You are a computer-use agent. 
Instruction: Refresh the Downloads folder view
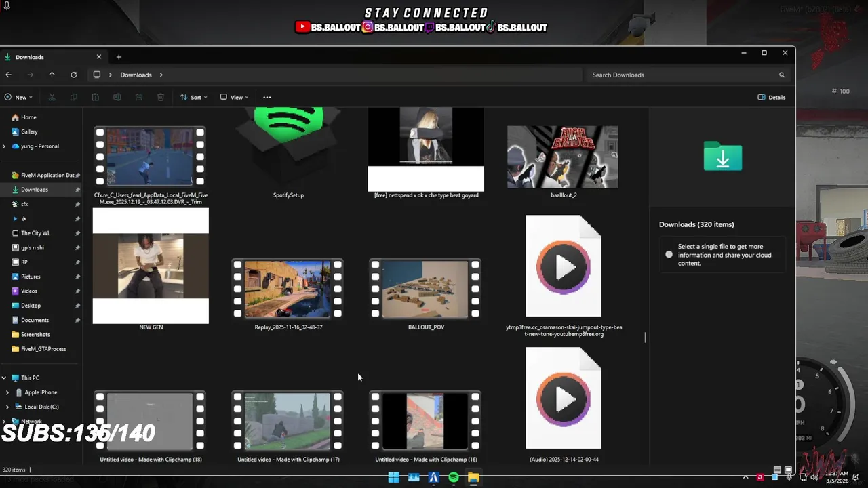tap(73, 75)
